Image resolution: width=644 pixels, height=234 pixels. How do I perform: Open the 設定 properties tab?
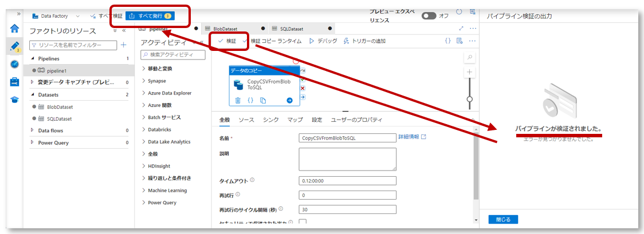[317, 120]
